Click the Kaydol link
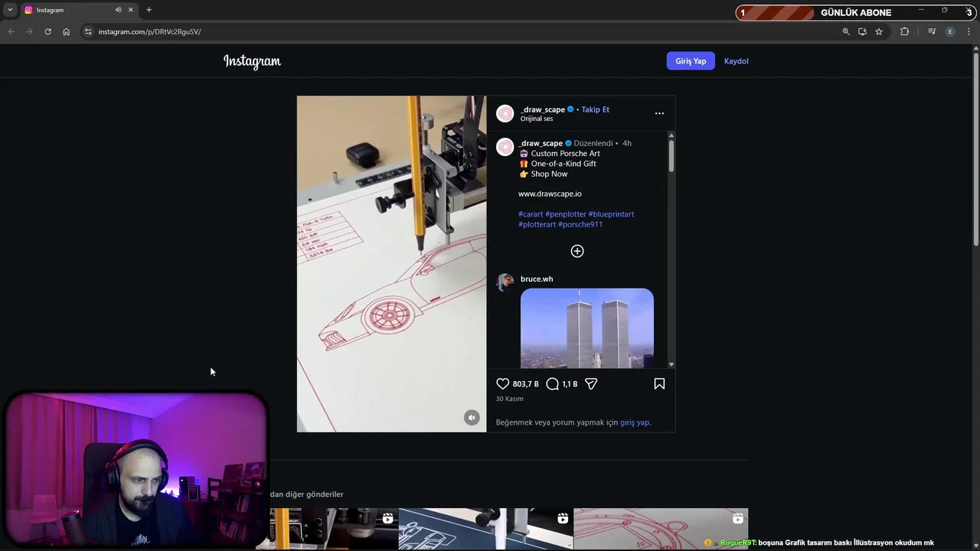Screen dimensions: 980x551 coord(737,61)
